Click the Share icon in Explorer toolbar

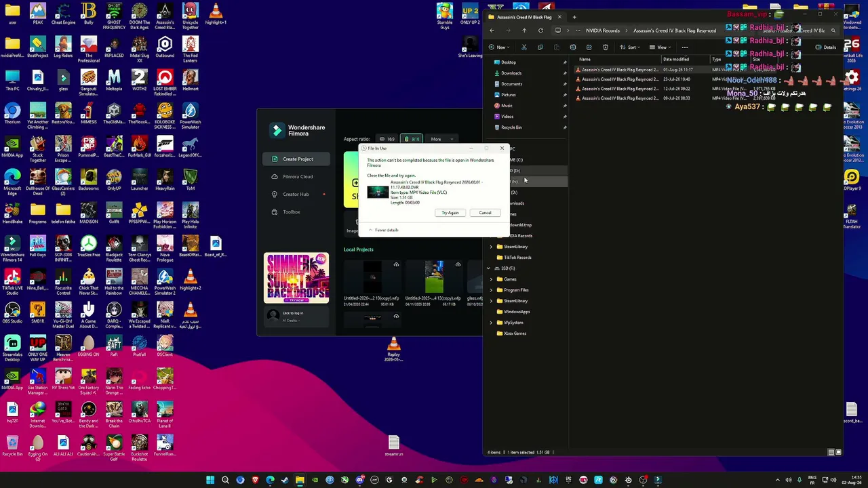pos(589,47)
